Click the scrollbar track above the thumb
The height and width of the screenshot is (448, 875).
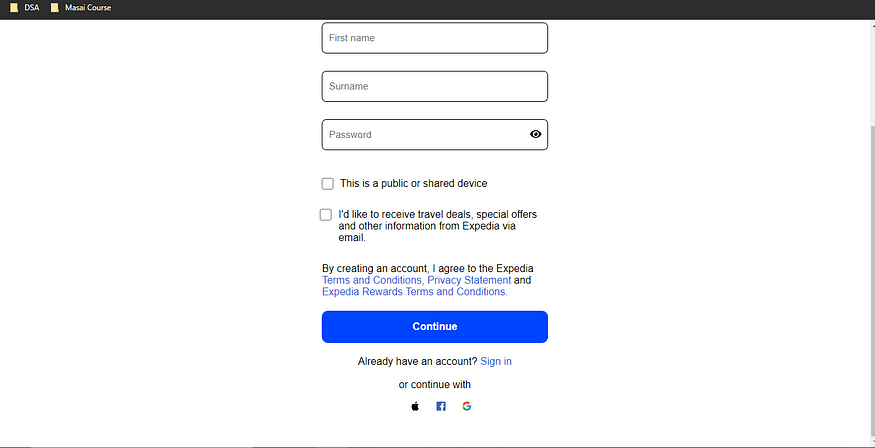872,73
